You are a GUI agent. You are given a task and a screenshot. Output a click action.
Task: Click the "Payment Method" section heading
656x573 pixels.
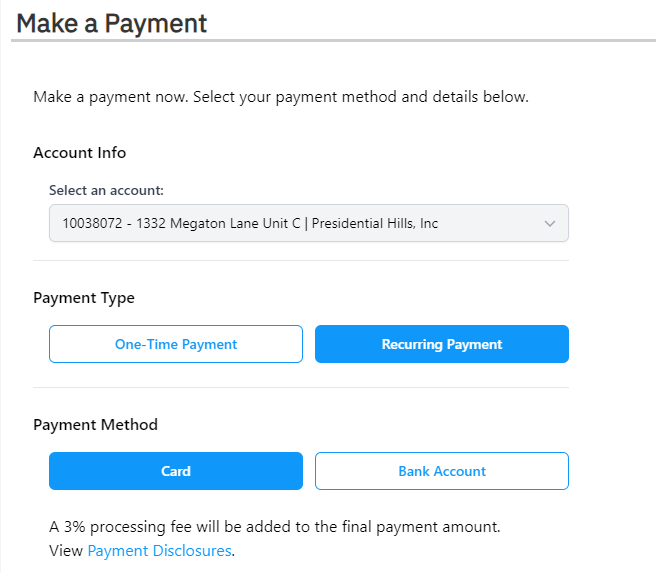[x=95, y=425]
